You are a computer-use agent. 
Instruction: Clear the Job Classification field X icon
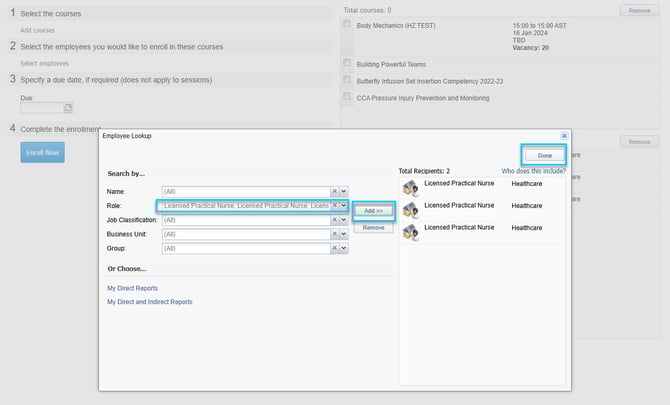pos(335,220)
